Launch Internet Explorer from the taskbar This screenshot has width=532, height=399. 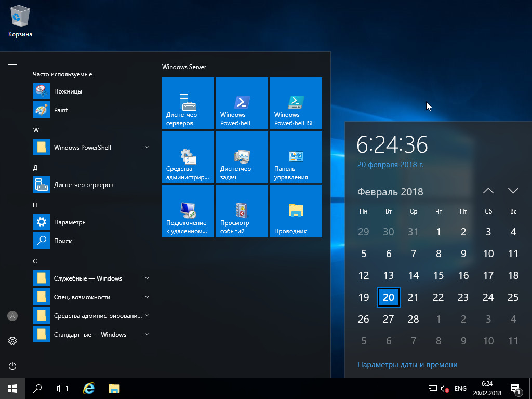click(88, 389)
